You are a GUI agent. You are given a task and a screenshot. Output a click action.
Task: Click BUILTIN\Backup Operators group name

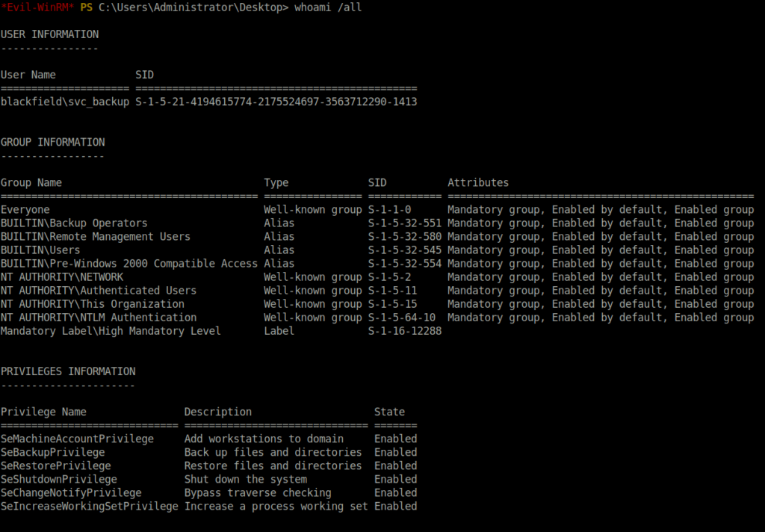tap(74, 223)
